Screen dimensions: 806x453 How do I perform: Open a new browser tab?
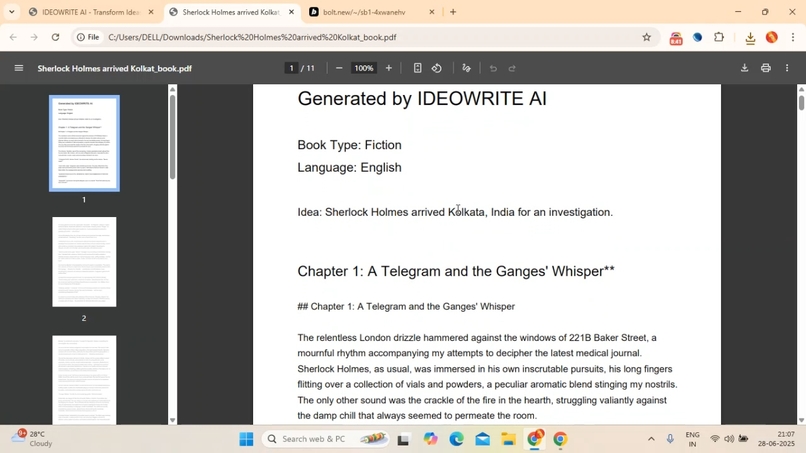[453, 12]
